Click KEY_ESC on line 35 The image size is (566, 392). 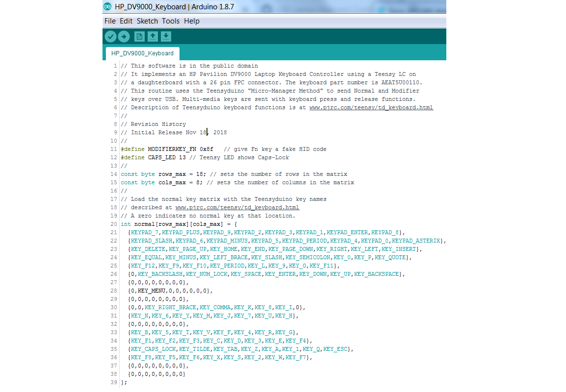[335, 349]
